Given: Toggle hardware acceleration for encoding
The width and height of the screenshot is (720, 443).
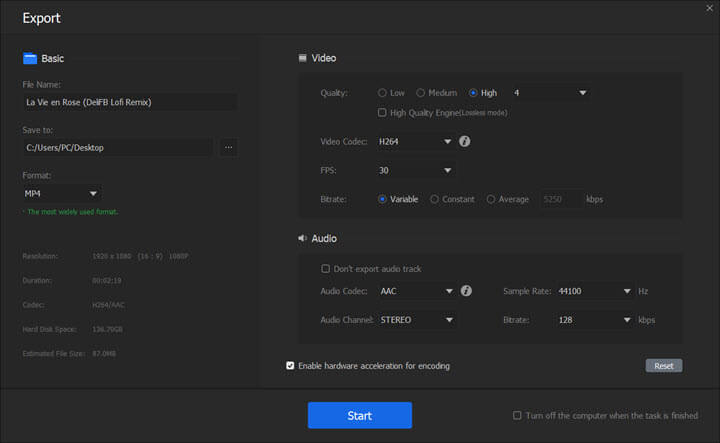Looking at the screenshot, I should click(x=290, y=366).
